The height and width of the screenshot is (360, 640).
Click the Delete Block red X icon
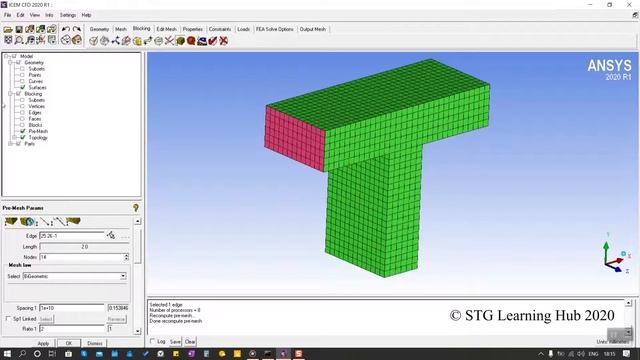(x=224, y=41)
